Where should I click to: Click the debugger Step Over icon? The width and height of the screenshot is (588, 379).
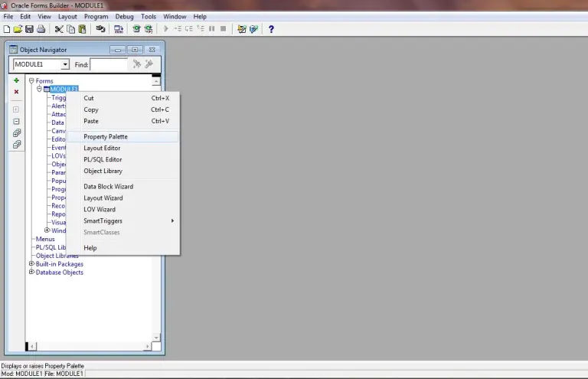click(189, 28)
